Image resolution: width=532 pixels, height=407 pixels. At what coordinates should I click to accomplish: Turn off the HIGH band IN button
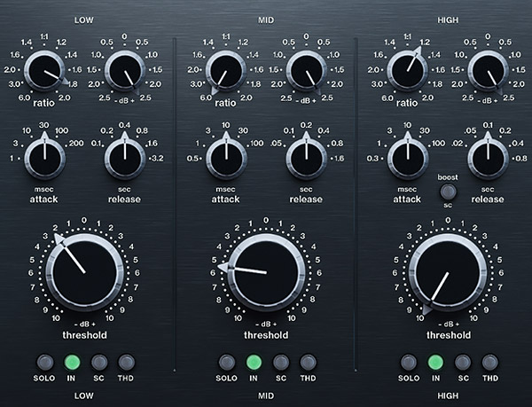(x=435, y=363)
